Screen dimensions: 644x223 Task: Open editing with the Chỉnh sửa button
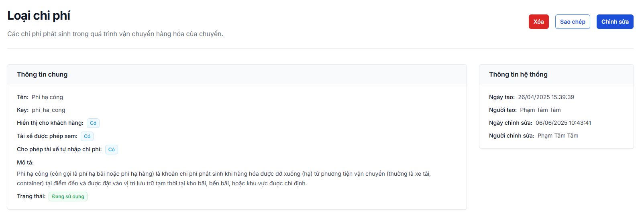coord(615,22)
